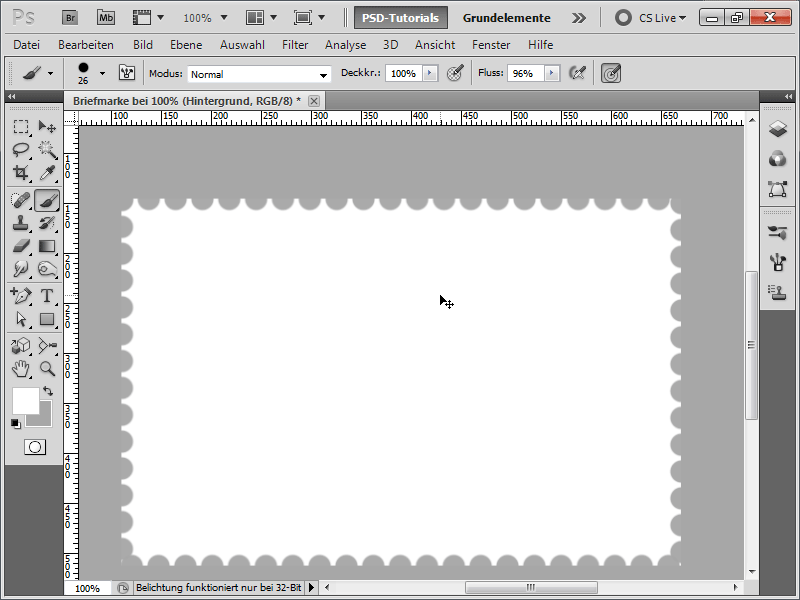The width and height of the screenshot is (800, 600).
Task: Select the Hand tool
Action: pyautogui.click(x=21, y=369)
